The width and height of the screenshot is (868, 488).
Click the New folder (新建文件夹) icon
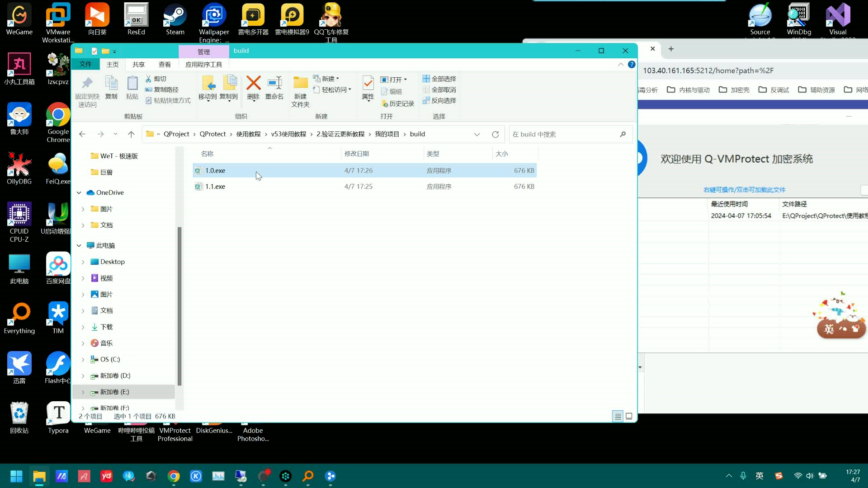tap(300, 92)
